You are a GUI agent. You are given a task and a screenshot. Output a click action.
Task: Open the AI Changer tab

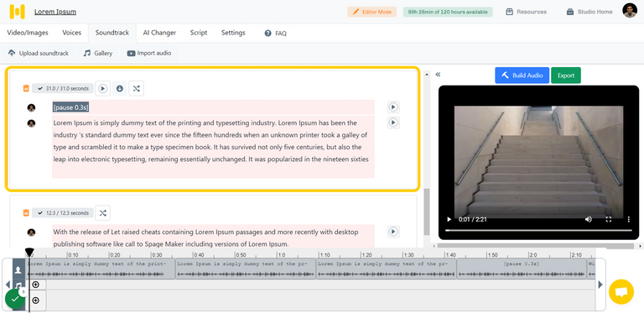pos(159,33)
